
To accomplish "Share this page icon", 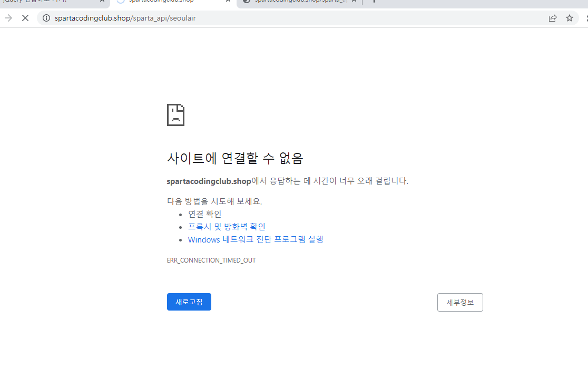I will click(552, 18).
